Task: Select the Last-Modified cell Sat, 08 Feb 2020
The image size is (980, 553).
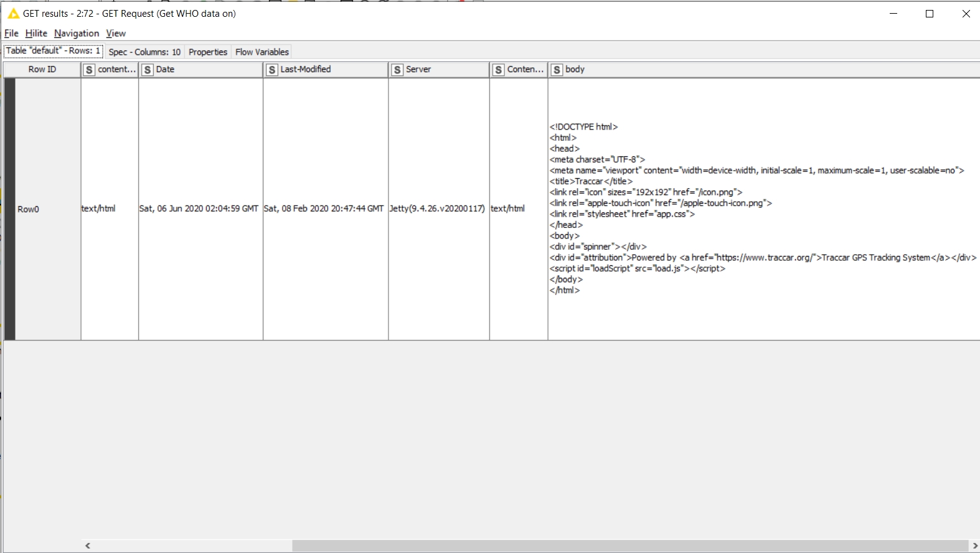Action: (x=326, y=209)
